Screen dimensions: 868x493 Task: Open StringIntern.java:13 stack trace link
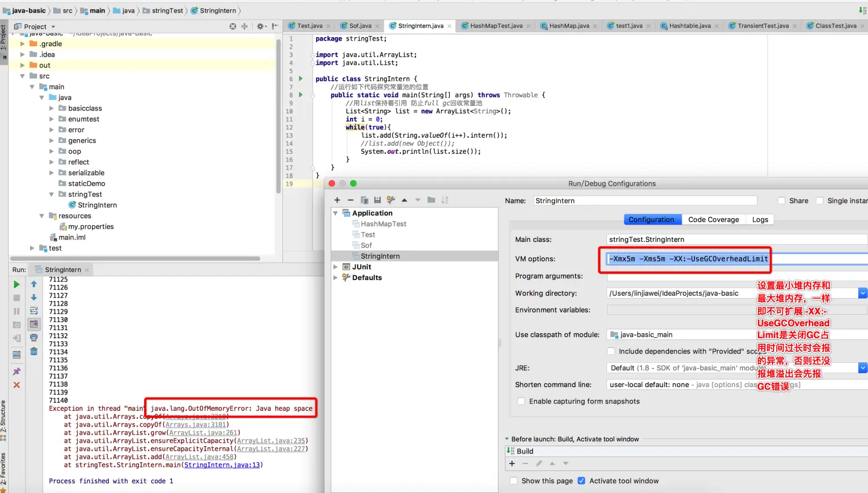pos(222,465)
